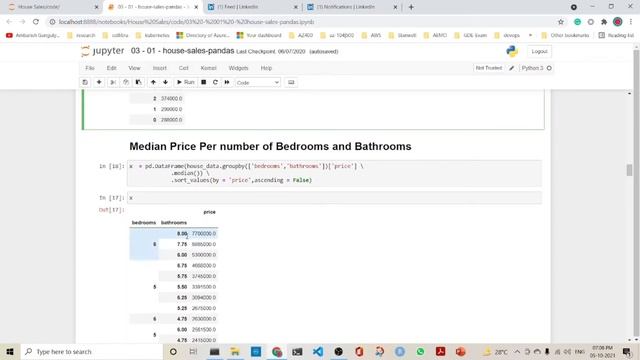Open the Your dashboard bookmark
Viewport: 640px width, 360px height.
click(259, 36)
